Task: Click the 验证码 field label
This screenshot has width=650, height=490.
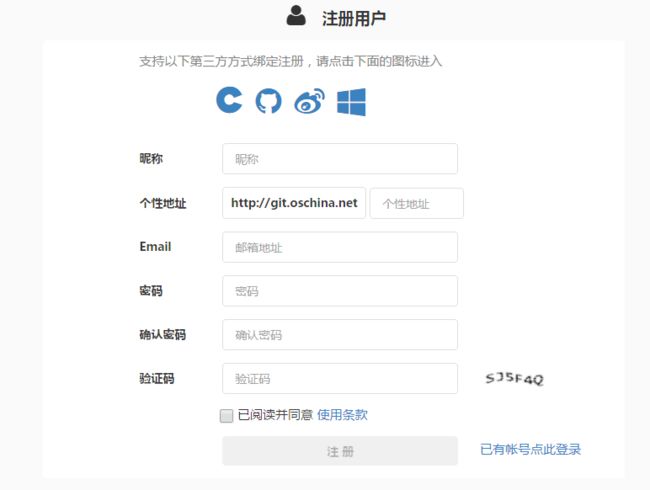Action: tap(157, 378)
